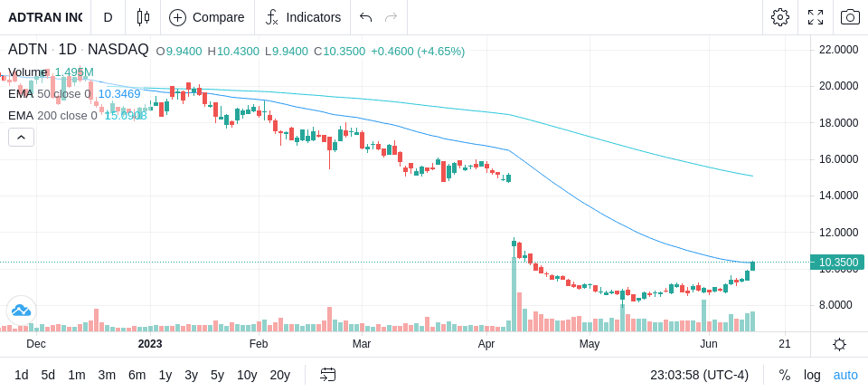This screenshot has height=392, width=868.
Task: Select the 1y time range
Action: pyautogui.click(x=165, y=376)
